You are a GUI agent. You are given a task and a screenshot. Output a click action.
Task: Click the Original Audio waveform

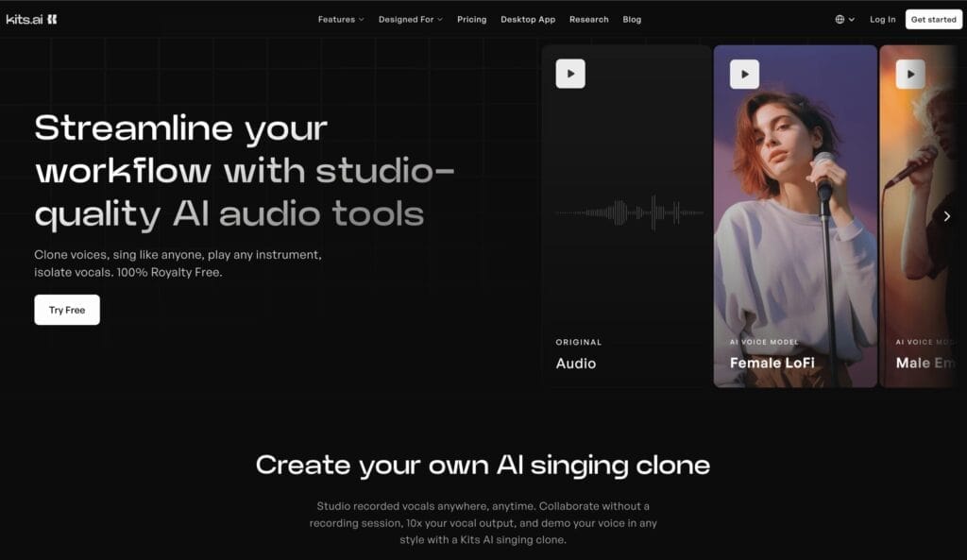(629, 212)
